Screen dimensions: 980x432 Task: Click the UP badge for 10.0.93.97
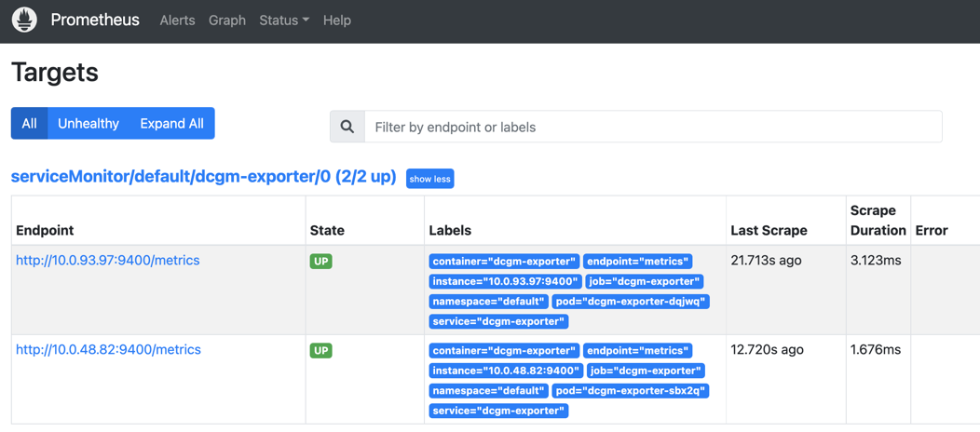pos(321,262)
